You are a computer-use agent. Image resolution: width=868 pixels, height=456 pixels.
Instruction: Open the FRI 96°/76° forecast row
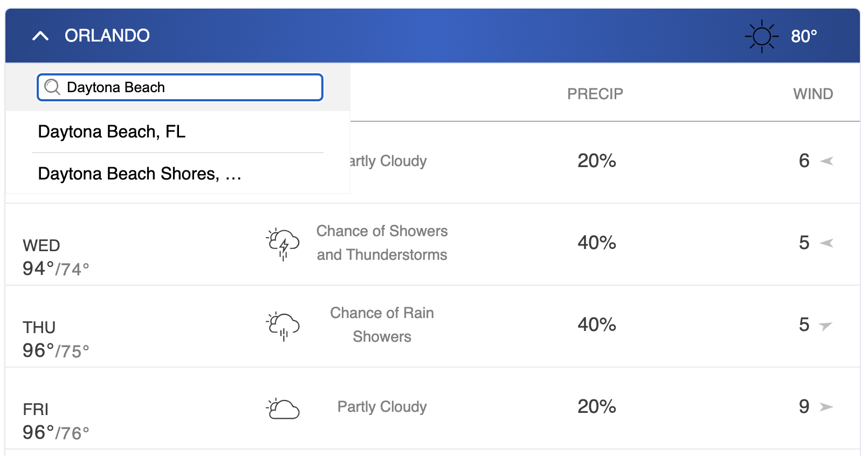point(432,408)
